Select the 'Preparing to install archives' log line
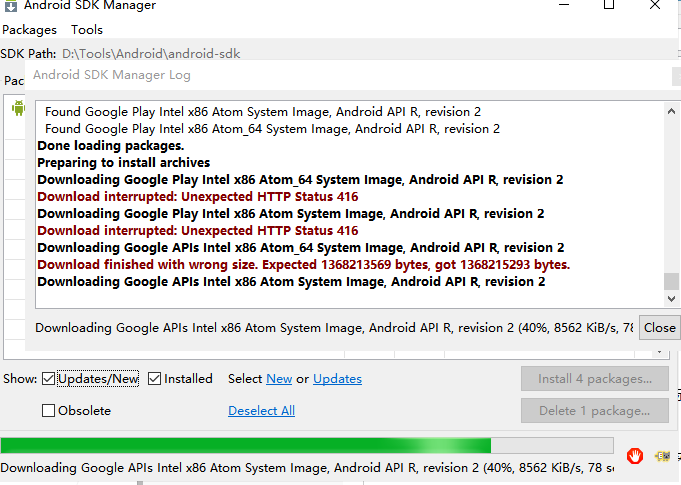This screenshot has height=485, width=681. [x=124, y=163]
